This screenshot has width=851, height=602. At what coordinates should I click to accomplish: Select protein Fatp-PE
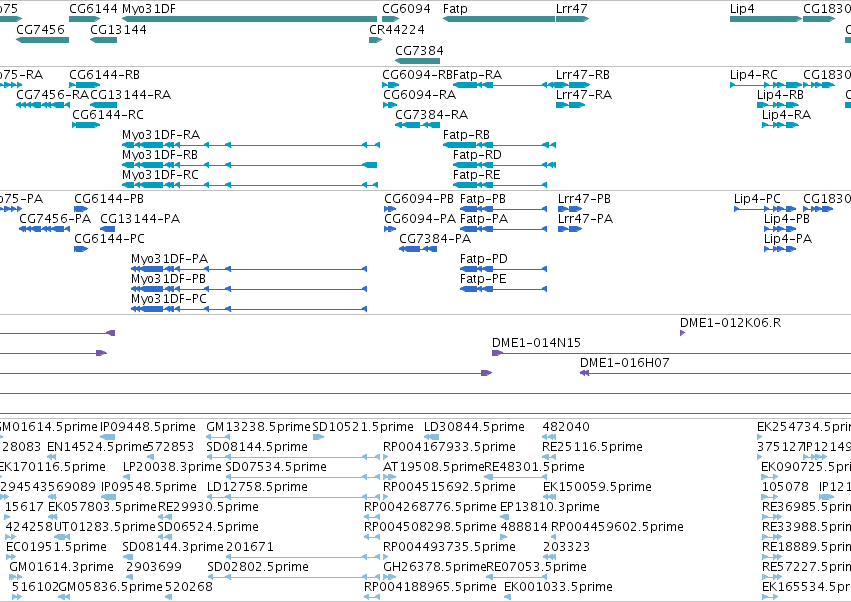[x=504, y=289]
